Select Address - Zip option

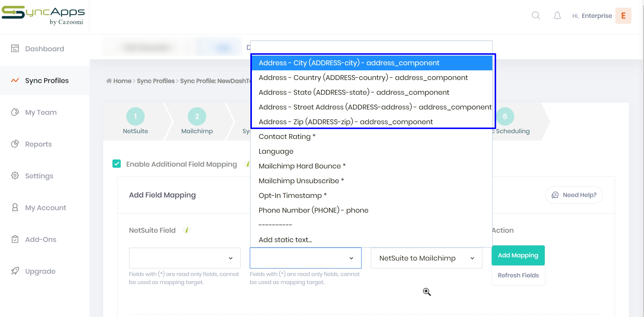click(x=372, y=122)
